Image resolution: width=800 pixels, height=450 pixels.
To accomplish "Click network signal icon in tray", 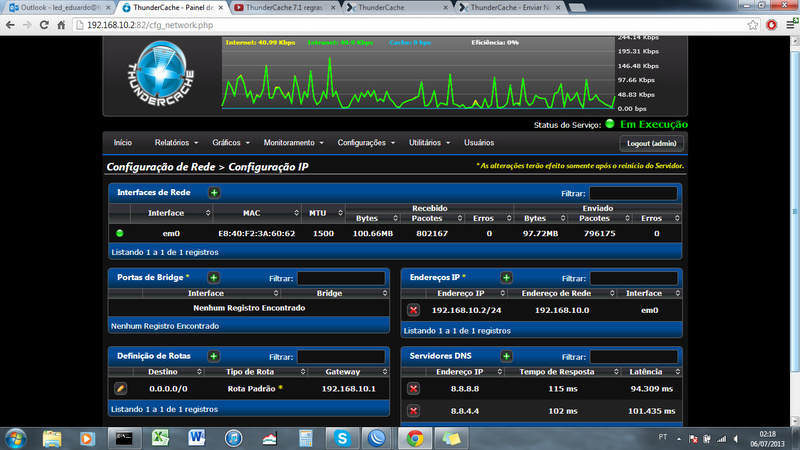I will click(x=721, y=439).
